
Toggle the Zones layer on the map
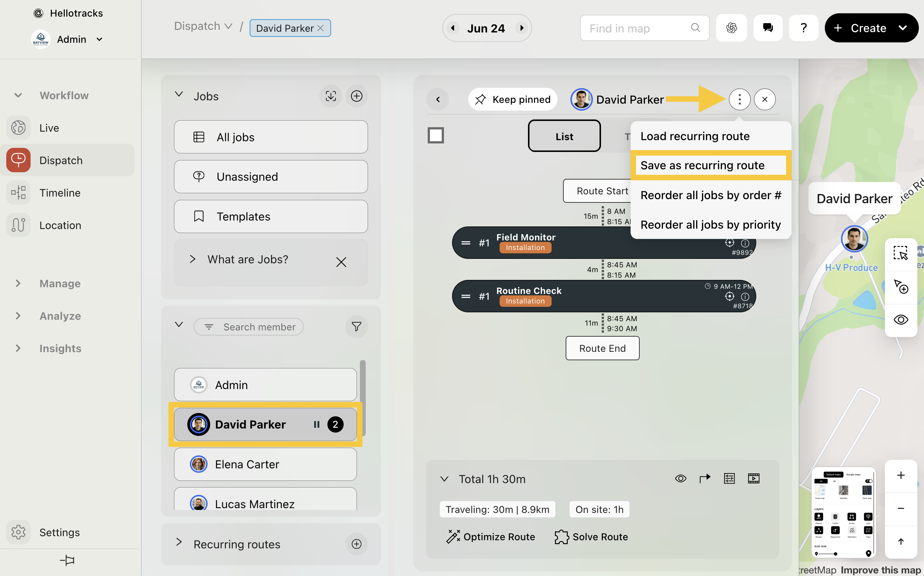click(852, 517)
